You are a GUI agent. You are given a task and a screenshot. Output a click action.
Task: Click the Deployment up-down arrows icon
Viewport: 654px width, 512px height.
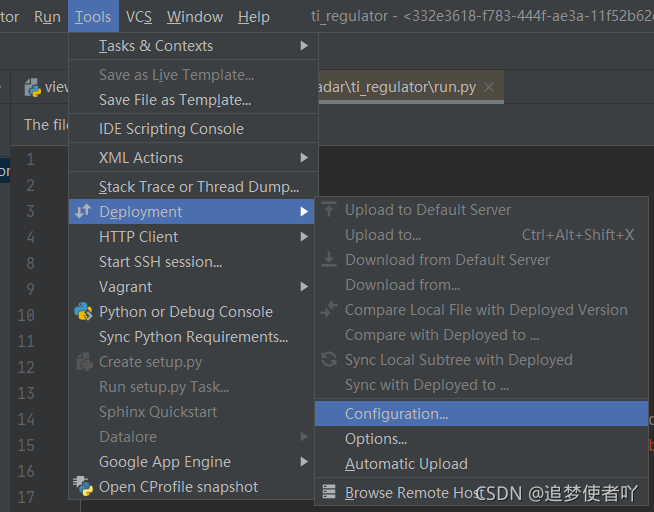coord(83,211)
